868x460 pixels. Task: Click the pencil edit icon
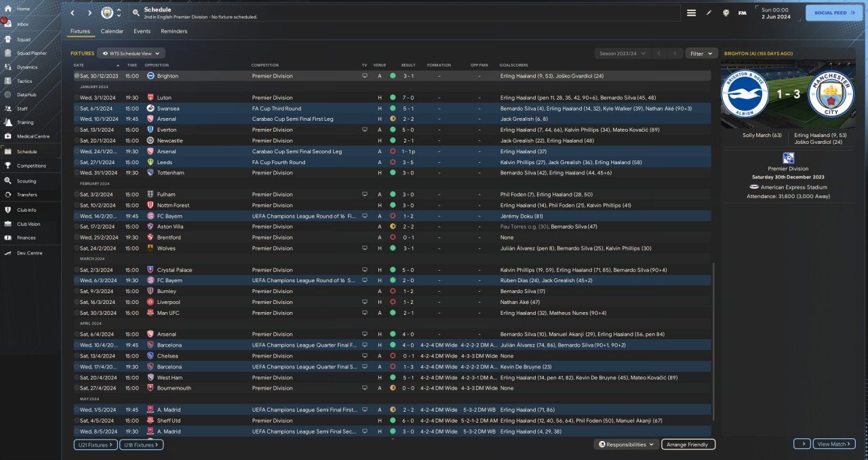click(x=709, y=13)
